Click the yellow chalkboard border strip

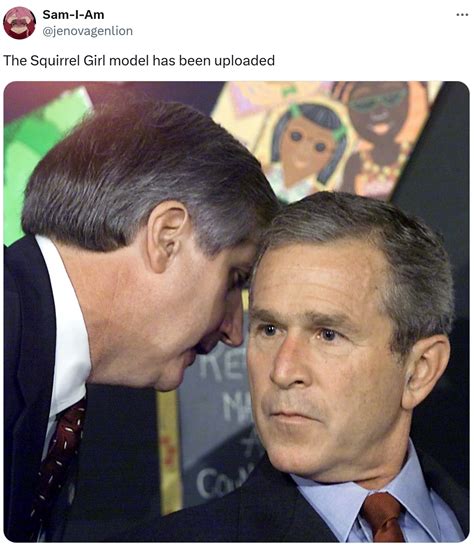[170, 452]
